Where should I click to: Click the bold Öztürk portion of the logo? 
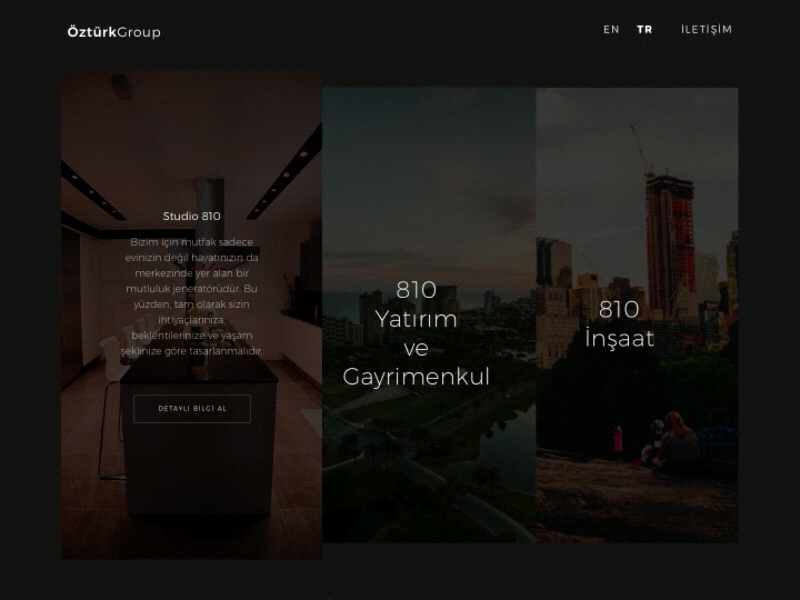91,30
